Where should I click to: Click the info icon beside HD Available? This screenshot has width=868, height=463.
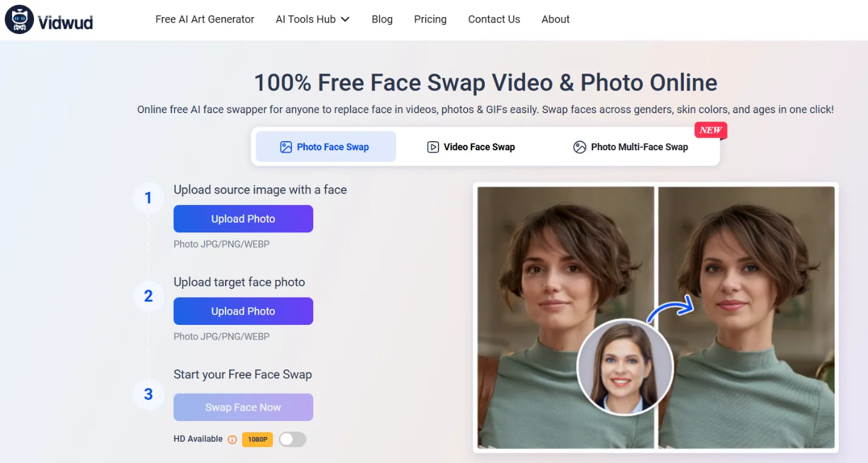coord(232,439)
